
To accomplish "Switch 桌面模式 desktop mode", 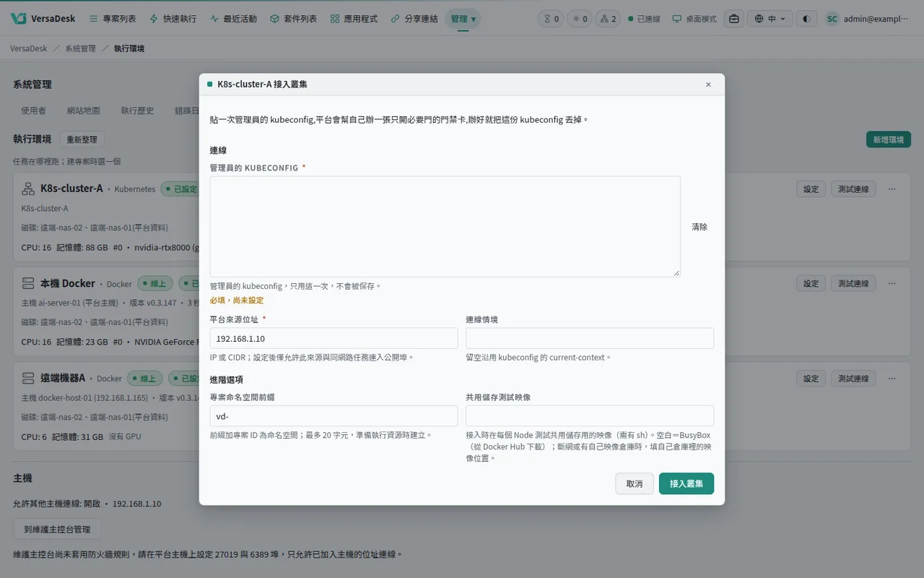I will [x=694, y=19].
